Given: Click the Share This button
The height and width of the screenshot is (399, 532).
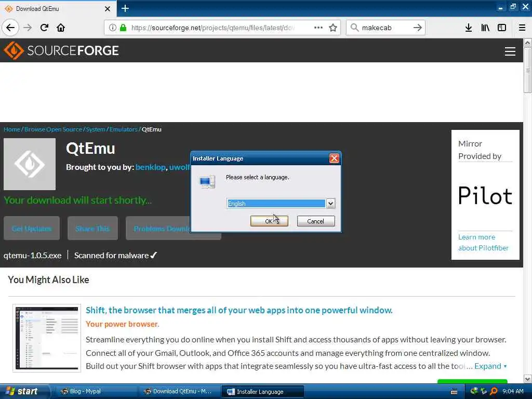Looking at the screenshot, I should (92, 229).
